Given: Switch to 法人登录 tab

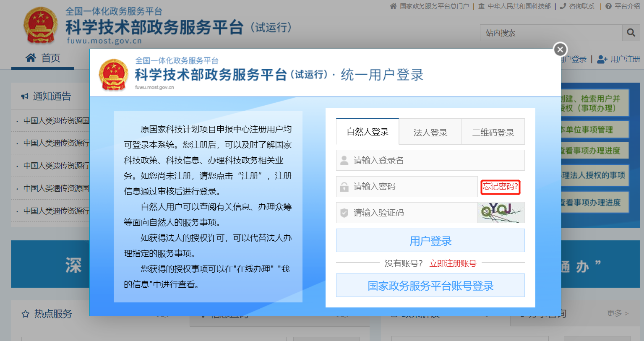Looking at the screenshot, I should coord(430,133).
